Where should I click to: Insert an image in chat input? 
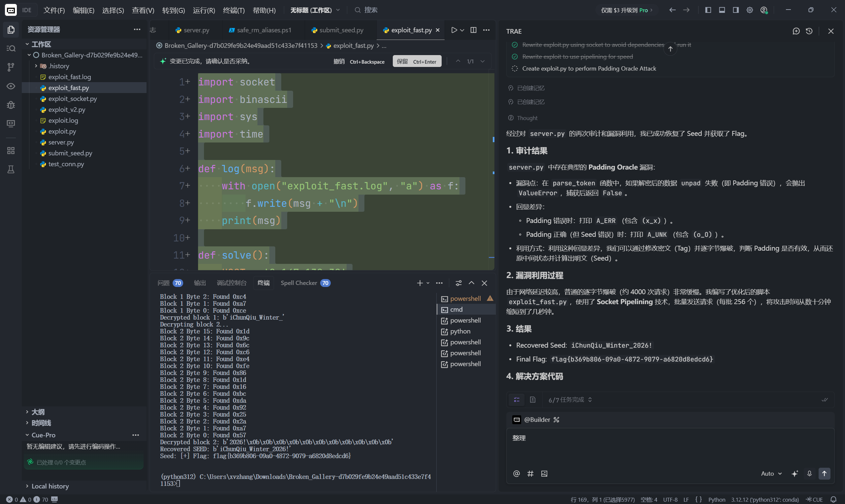pos(544,473)
